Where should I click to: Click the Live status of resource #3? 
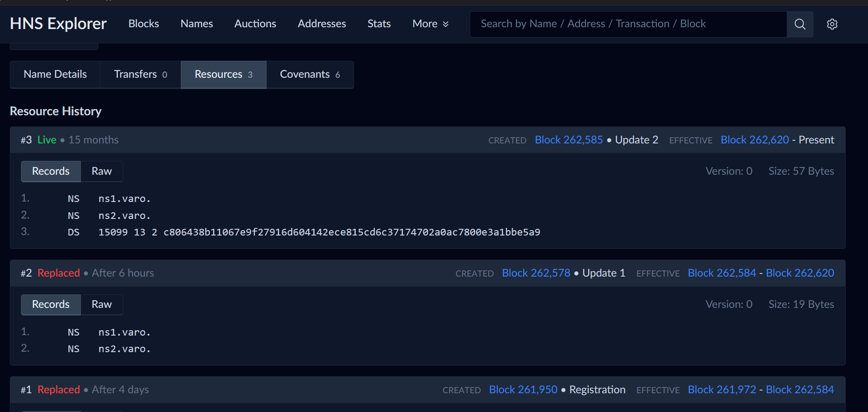coord(47,140)
